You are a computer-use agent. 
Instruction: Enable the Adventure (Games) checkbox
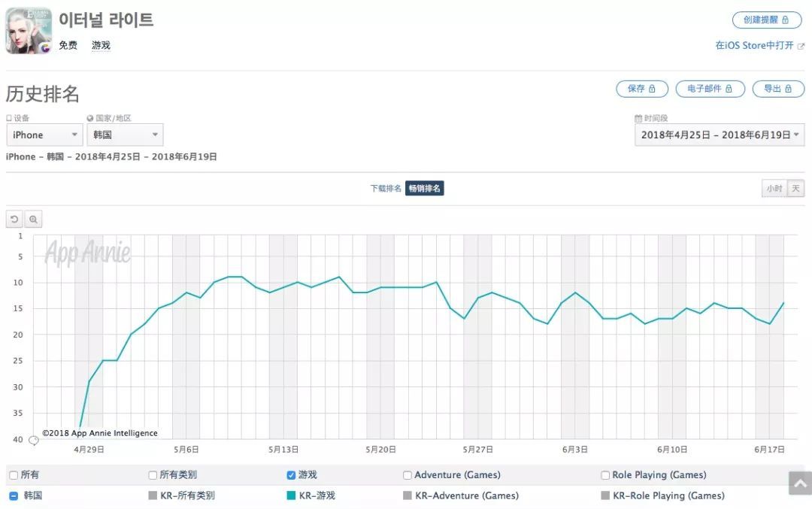[408, 475]
